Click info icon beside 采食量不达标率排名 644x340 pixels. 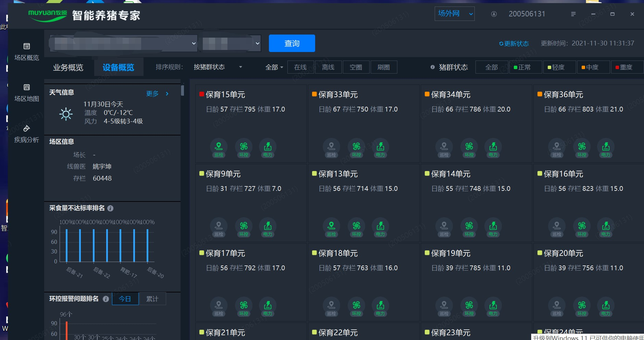point(110,208)
